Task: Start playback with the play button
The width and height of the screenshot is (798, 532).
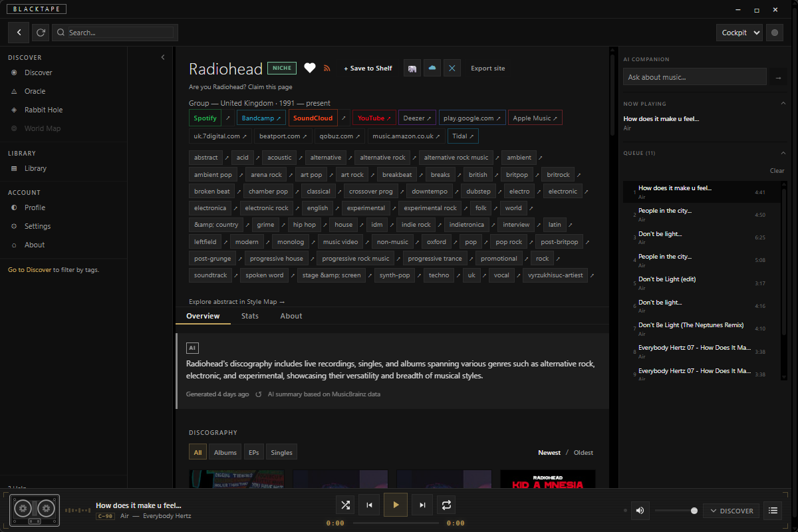Action: point(396,505)
